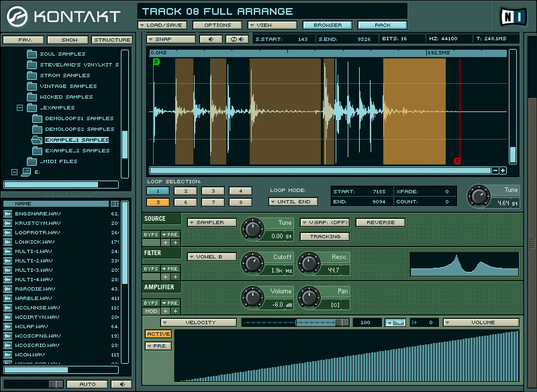Select the LOWKICK.WAV sample icon
Image resolution: width=537 pixels, height=392 pixels.
[7, 242]
